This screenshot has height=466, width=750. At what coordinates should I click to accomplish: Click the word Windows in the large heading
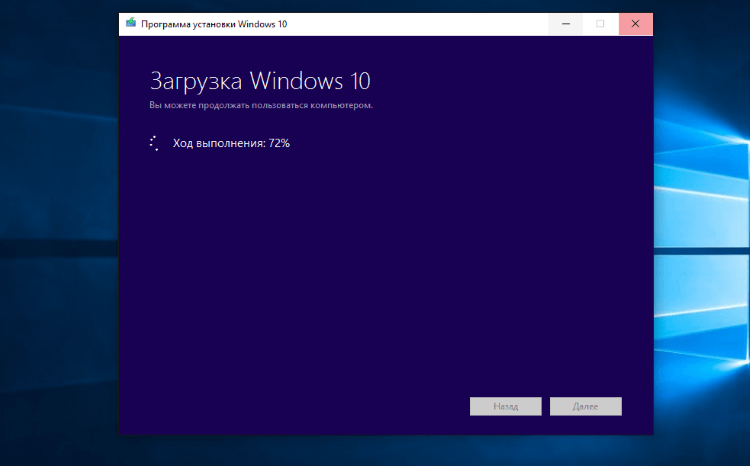[297, 81]
